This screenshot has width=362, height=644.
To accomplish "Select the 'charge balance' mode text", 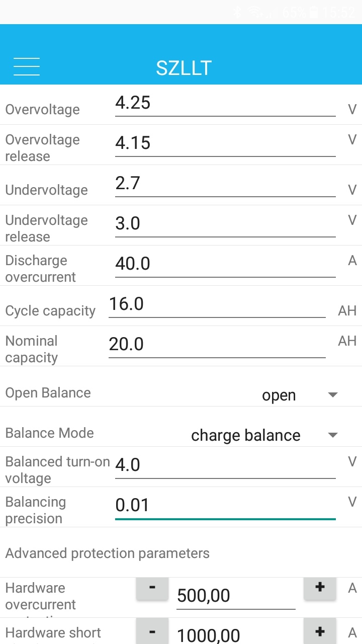I will pyautogui.click(x=246, y=436).
